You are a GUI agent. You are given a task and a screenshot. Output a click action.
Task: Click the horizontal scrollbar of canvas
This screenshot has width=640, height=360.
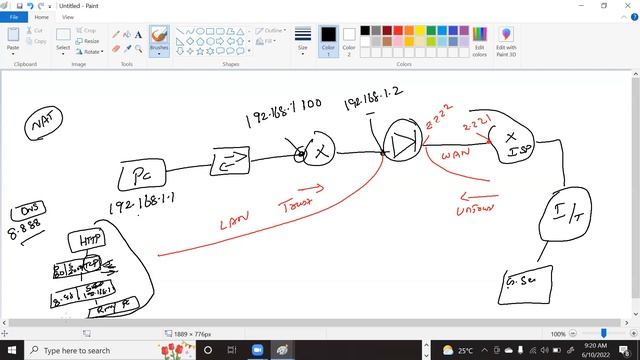pos(314,322)
